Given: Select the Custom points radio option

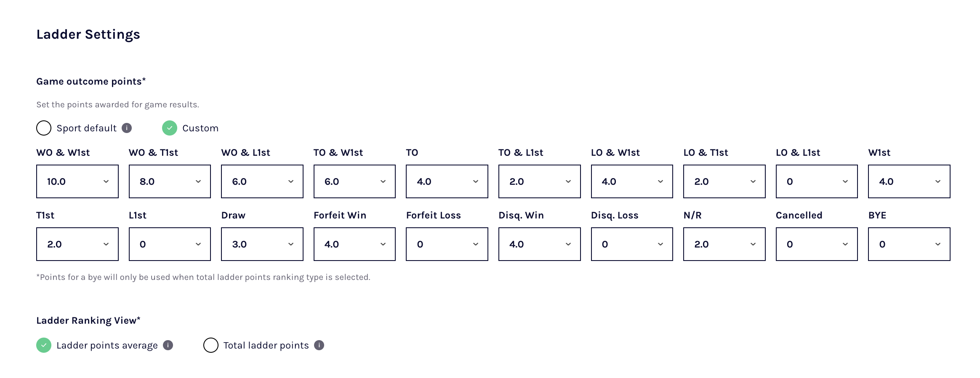Looking at the screenshot, I should 170,128.
